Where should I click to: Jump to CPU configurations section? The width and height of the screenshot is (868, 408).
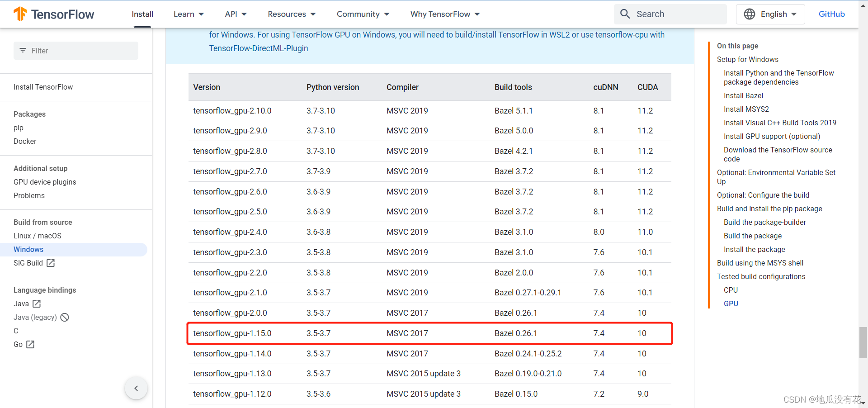(x=731, y=290)
